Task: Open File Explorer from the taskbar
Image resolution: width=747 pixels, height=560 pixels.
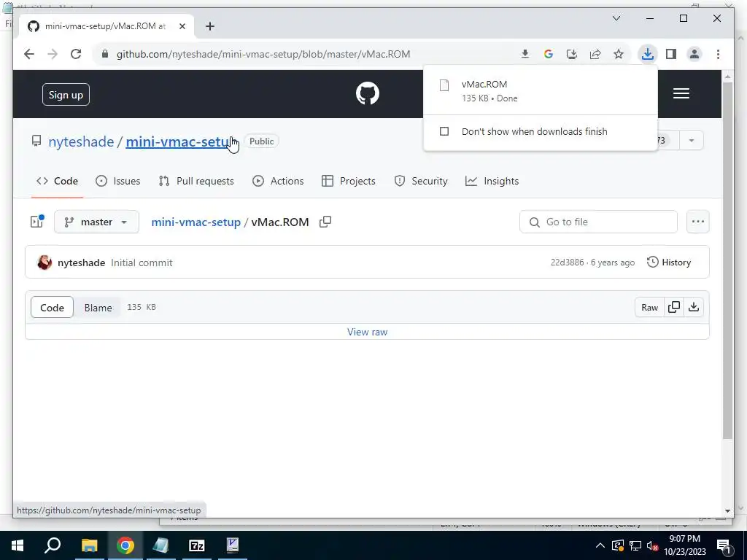Action: 89,545
